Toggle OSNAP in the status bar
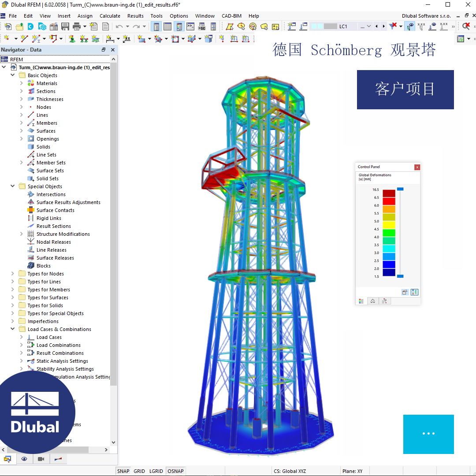The width and height of the screenshot is (476, 476). click(x=175, y=471)
